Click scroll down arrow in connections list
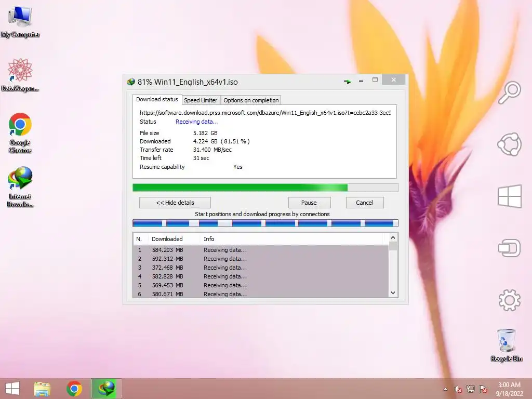532x399 pixels. (x=393, y=293)
